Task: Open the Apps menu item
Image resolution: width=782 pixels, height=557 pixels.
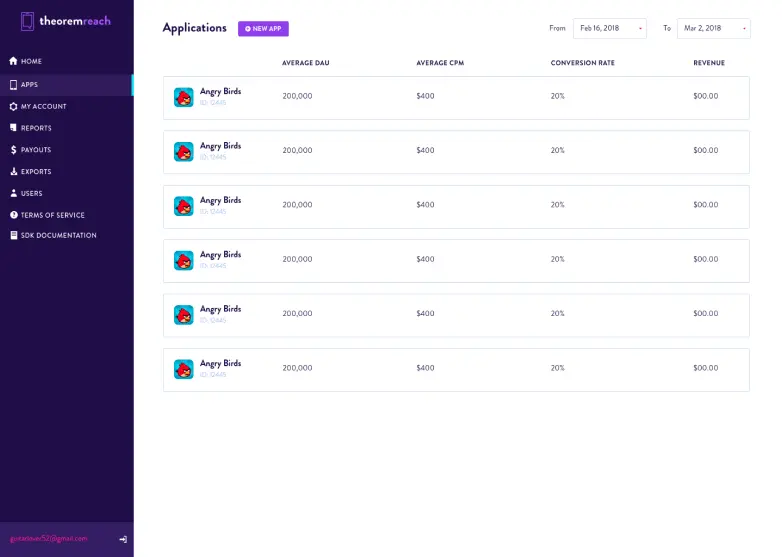Action: click(30, 85)
